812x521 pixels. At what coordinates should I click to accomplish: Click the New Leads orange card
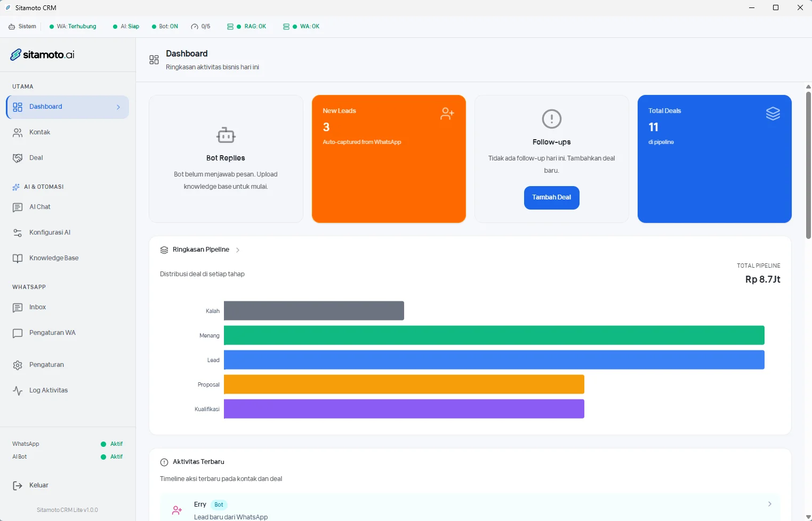point(389,159)
